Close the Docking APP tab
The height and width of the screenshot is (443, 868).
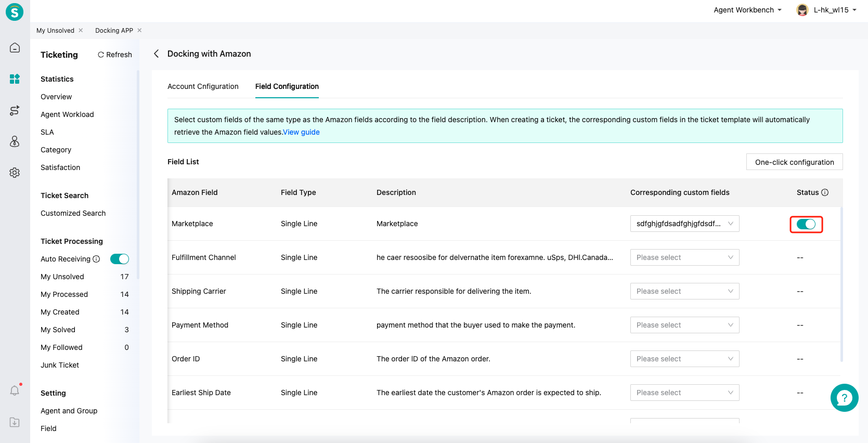[x=139, y=30]
